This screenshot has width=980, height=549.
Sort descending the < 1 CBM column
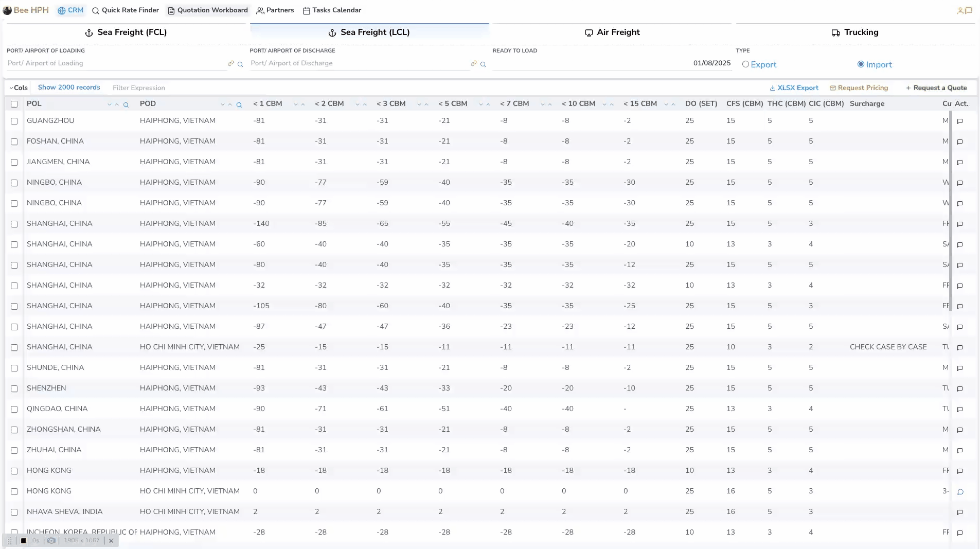tap(296, 104)
